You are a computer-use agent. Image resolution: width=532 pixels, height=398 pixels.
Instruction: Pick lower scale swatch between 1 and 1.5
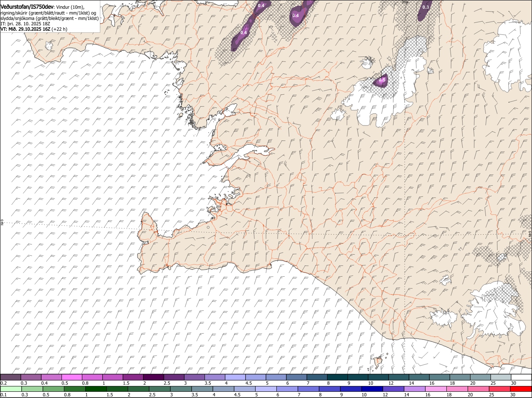tap(96, 389)
